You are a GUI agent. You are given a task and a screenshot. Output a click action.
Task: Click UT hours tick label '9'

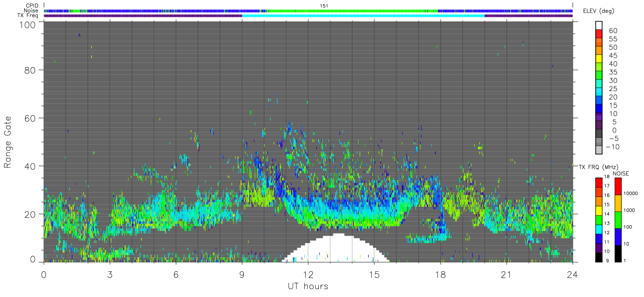tap(242, 274)
